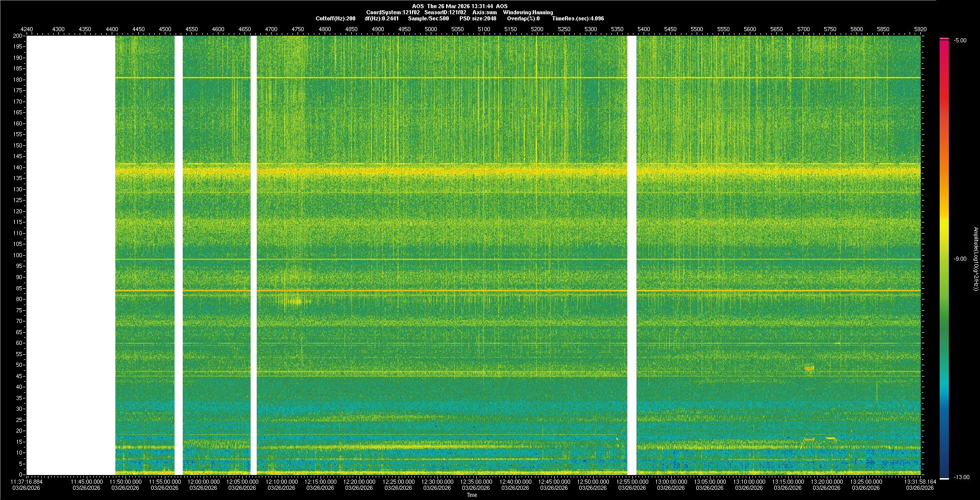Click the large white data gap at left

coord(71,255)
